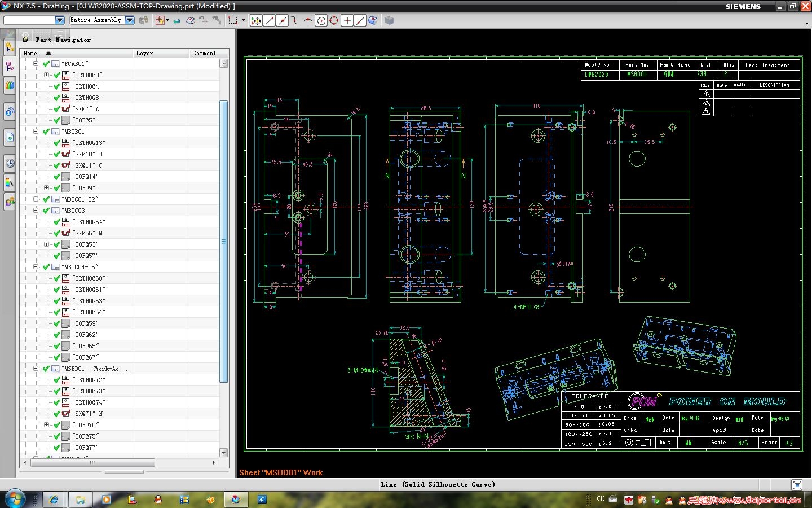Screen dimensions: 812x508
Task: Click the Part Navigator vertical scrollbar thumb
Action: click(x=223, y=242)
